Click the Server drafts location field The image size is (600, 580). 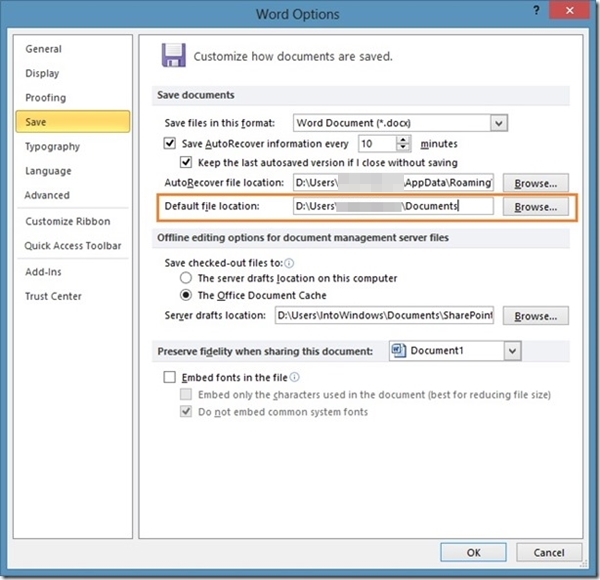point(384,315)
